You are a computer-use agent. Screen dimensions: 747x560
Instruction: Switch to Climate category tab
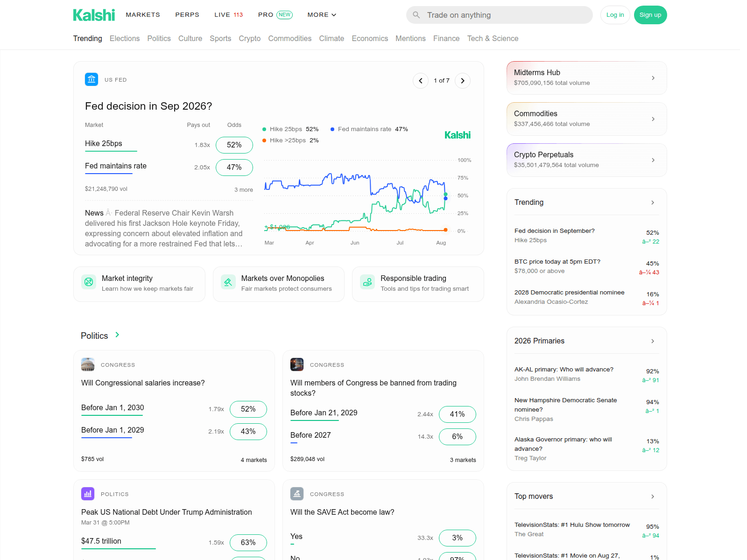tap(331, 38)
